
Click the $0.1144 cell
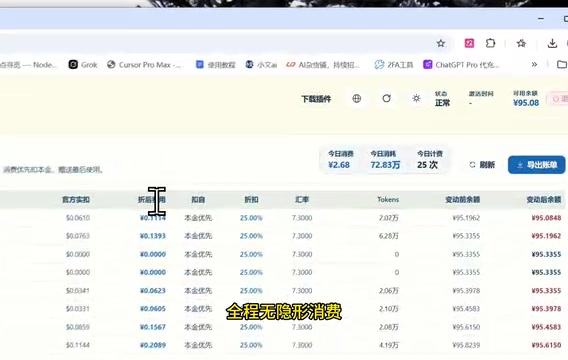(x=78, y=345)
